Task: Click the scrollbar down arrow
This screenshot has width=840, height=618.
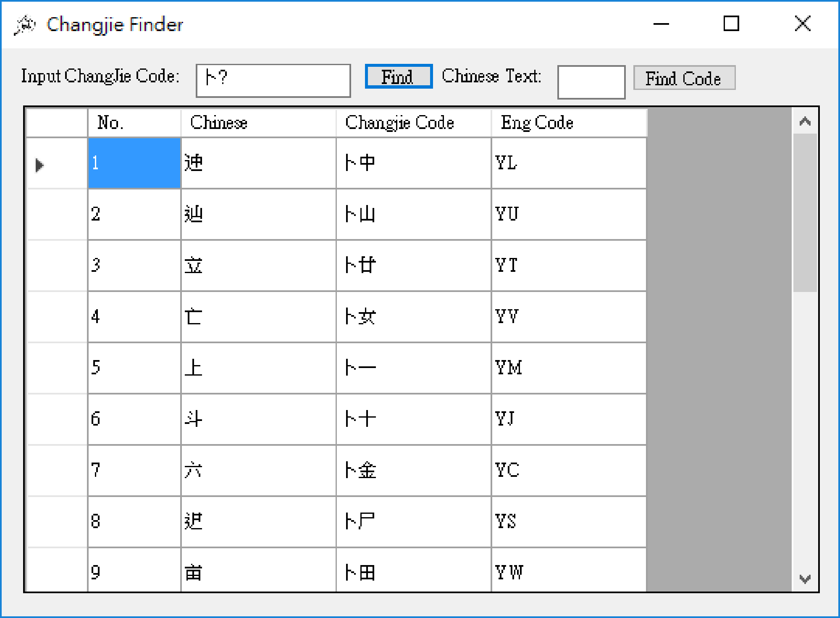Action: coord(805,579)
